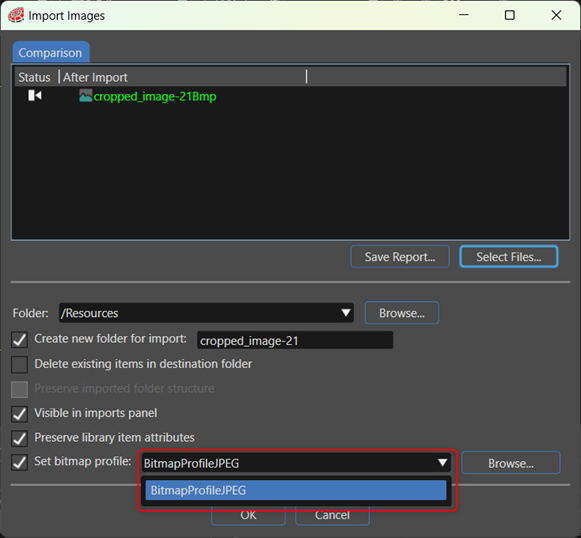This screenshot has height=538, width=581.
Task: Click Browse... next to Folder field
Action: (402, 313)
